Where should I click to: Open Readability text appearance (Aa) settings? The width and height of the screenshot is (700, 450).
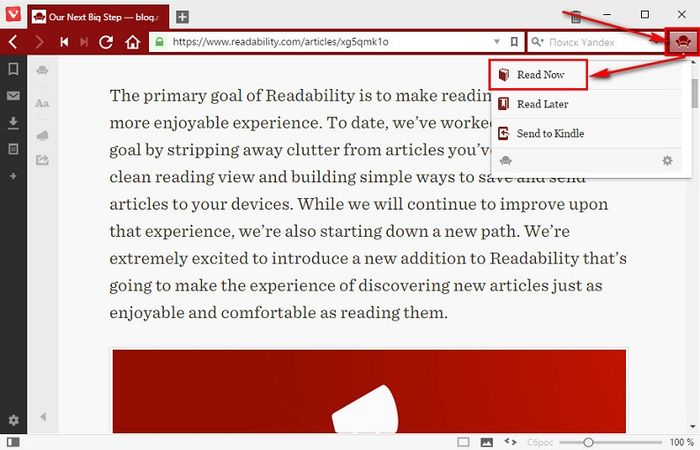tap(42, 102)
